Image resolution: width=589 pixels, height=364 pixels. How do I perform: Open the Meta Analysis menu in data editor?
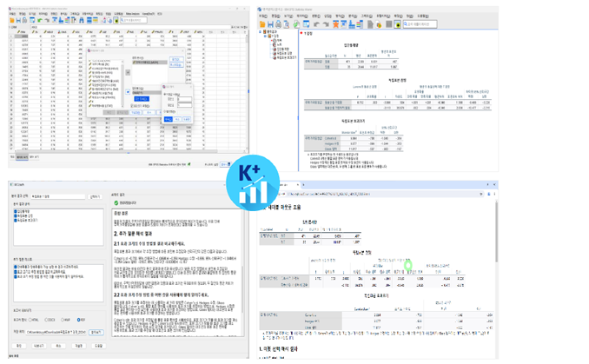[x=132, y=14]
